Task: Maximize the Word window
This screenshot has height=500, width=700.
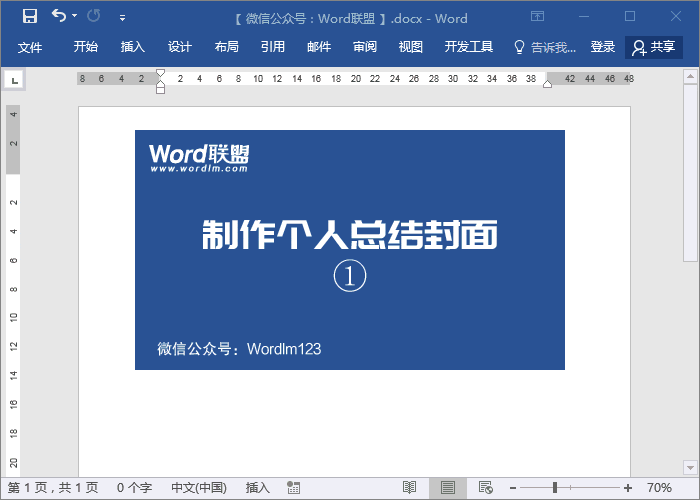Action: tap(630, 17)
